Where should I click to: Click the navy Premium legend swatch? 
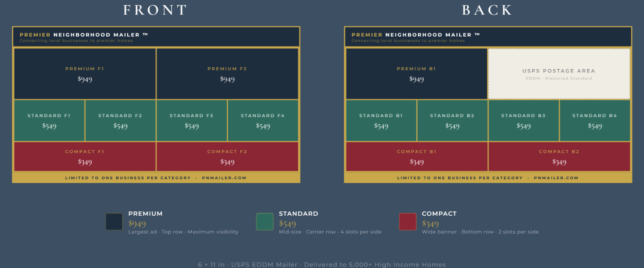(114, 222)
